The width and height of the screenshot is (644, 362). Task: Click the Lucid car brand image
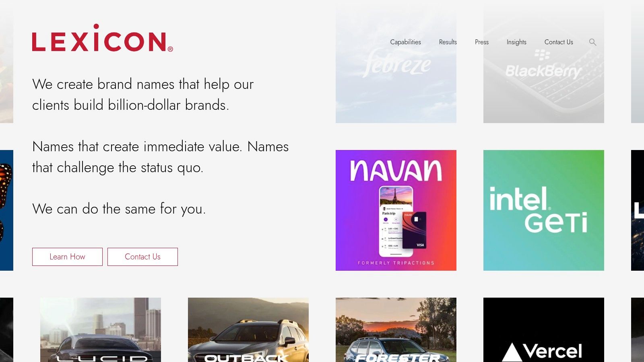(x=100, y=330)
